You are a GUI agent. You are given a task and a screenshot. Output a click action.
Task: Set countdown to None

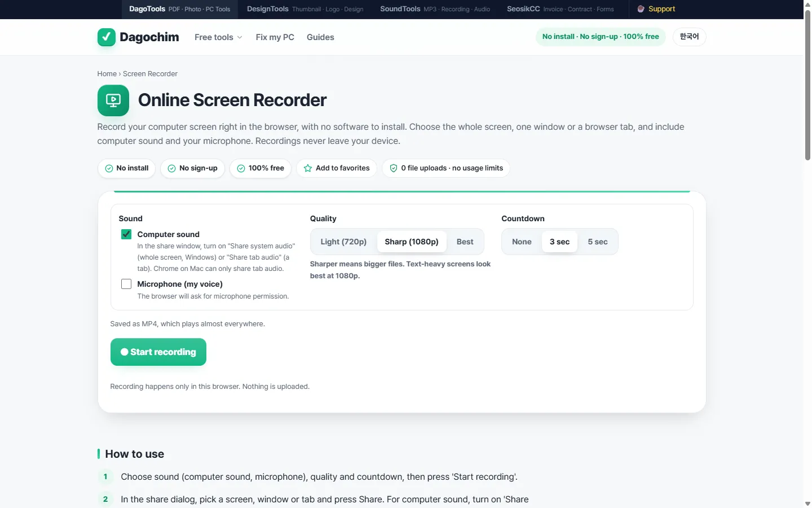pyautogui.click(x=522, y=242)
